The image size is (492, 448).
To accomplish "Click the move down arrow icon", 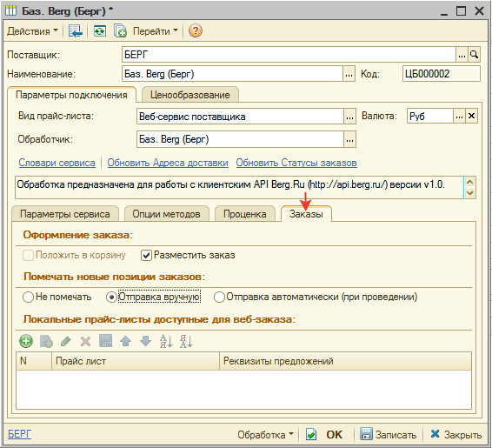I will (145, 341).
